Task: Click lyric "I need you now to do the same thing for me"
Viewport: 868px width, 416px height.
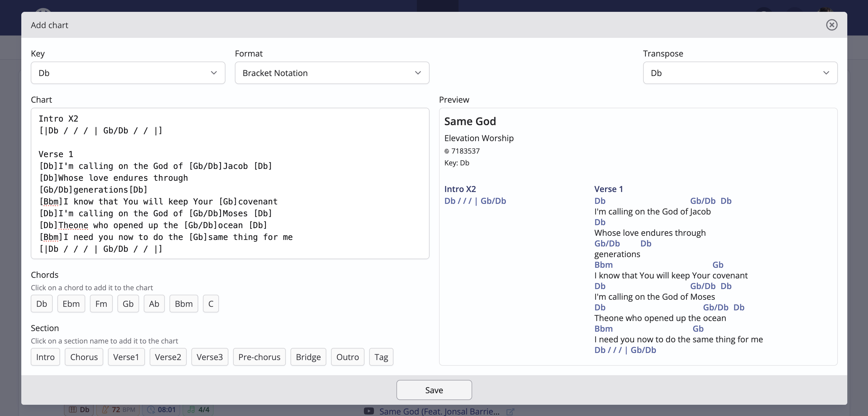Action: [679, 339]
